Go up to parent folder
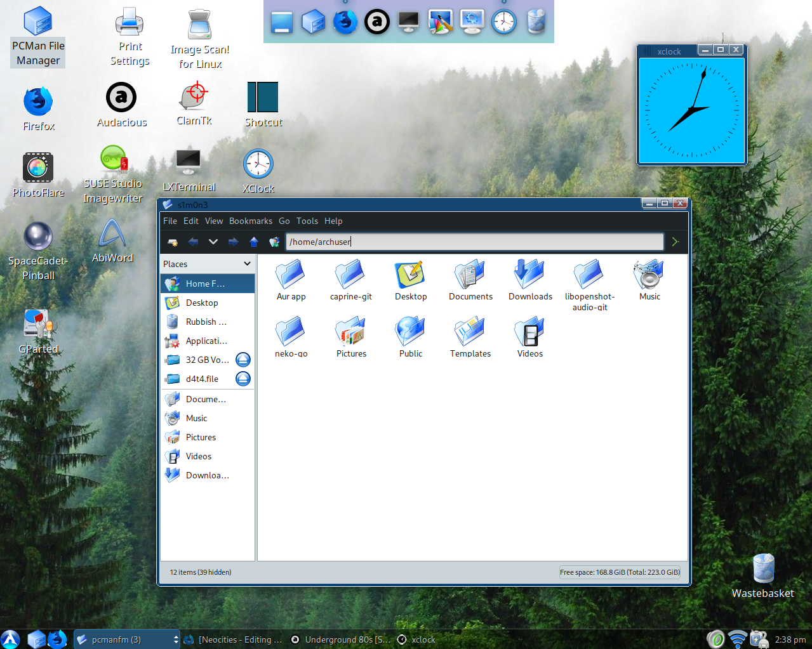This screenshot has width=812, height=649. [x=254, y=242]
